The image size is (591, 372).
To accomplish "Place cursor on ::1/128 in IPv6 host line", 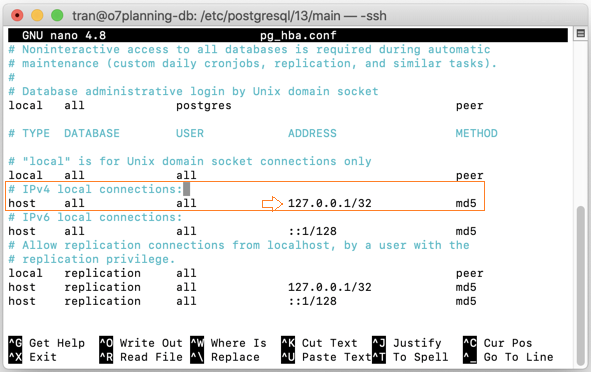I will (312, 231).
